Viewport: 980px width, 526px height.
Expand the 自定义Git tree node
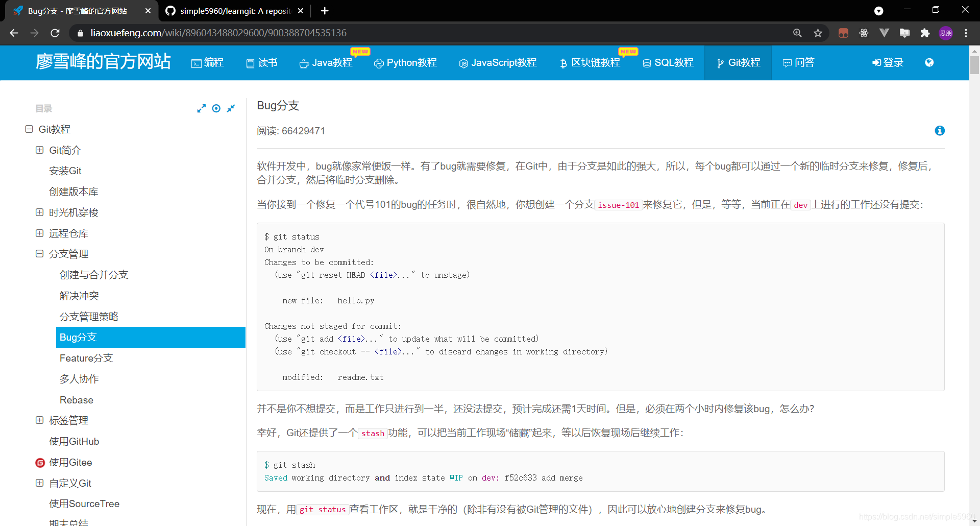click(x=39, y=483)
